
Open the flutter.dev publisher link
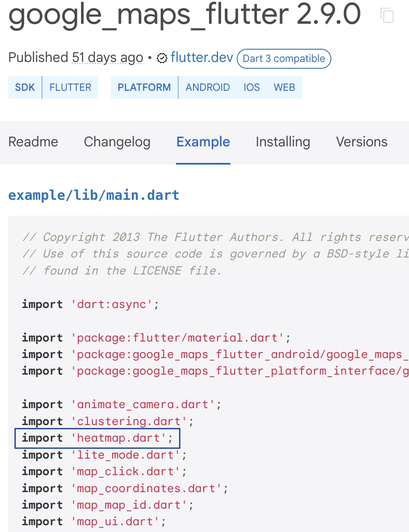click(x=202, y=57)
